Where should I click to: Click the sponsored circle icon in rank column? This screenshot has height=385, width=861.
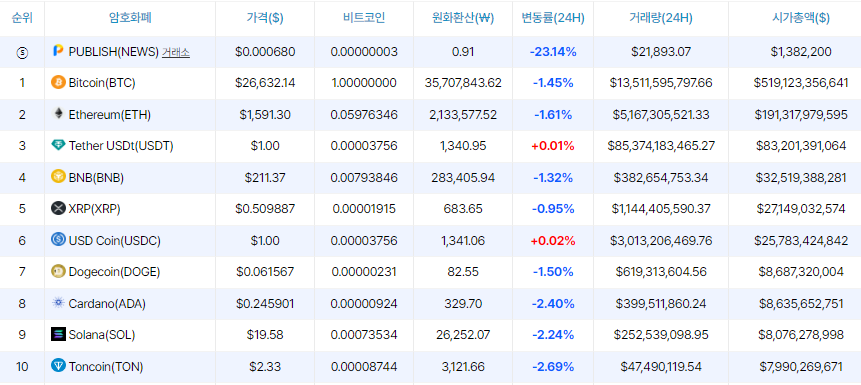[x=22, y=53]
